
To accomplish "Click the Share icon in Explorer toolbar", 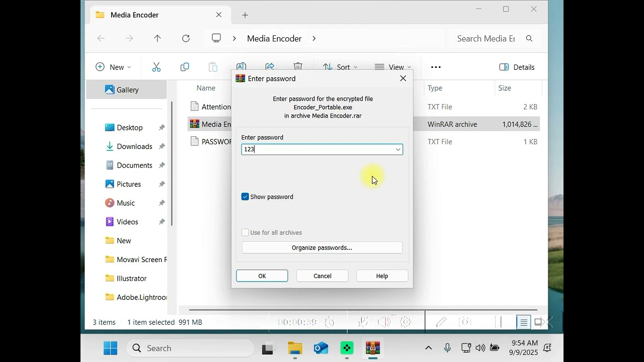I will pyautogui.click(x=270, y=66).
